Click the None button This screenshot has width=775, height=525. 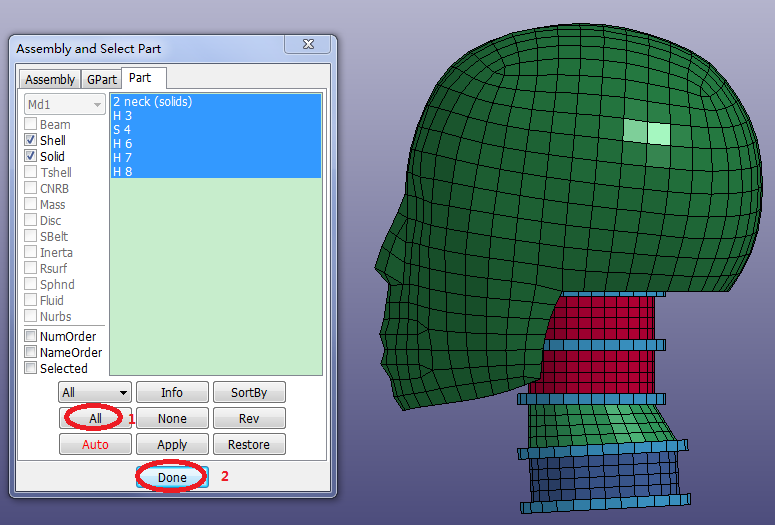[x=172, y=419]
